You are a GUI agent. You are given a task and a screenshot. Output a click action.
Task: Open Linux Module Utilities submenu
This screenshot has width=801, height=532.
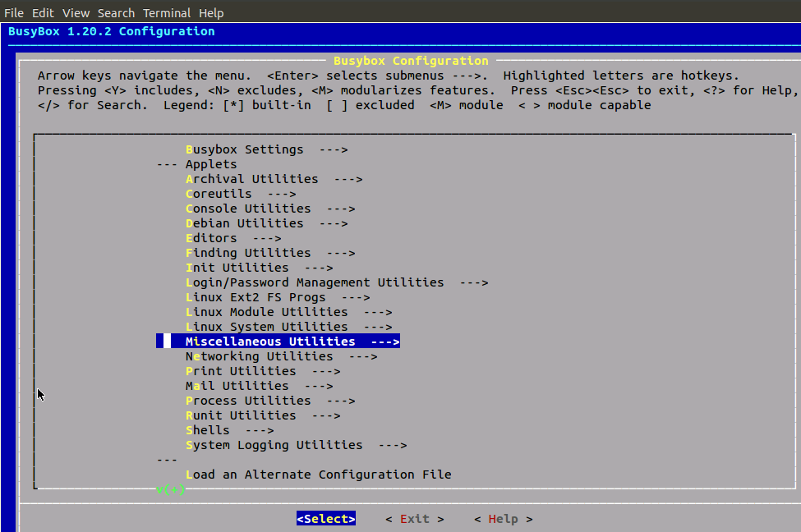tap(288, 313)
